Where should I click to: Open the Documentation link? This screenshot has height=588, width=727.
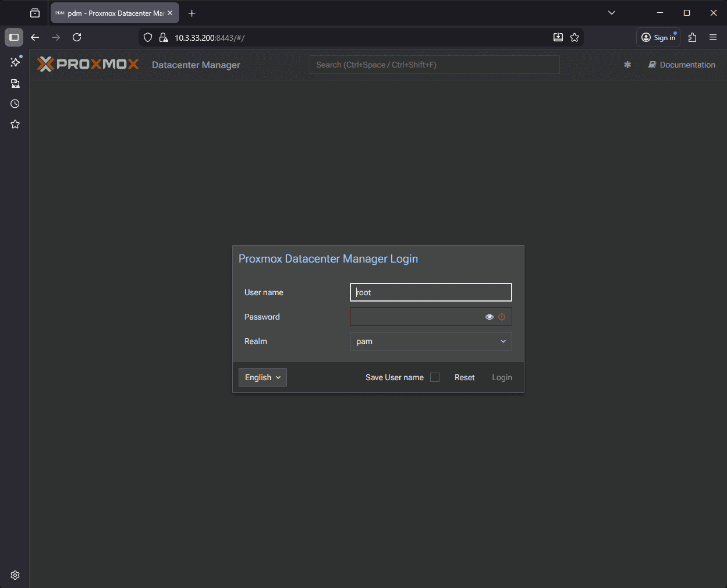pyautogui.click(x=687, y=65)
